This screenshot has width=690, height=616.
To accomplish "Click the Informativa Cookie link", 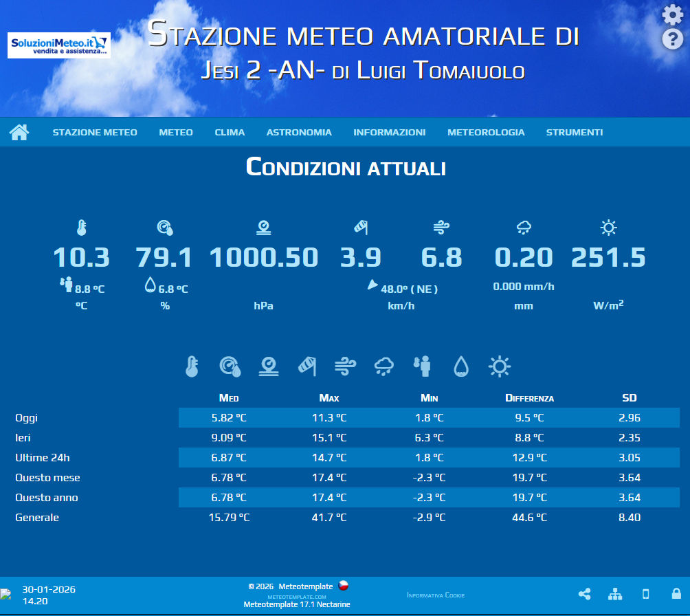I will pyautogui.click(x=436, y=595).
